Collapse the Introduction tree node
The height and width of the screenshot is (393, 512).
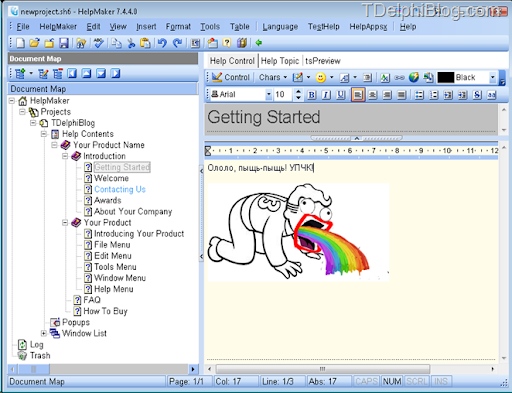[x=65, y=156]
